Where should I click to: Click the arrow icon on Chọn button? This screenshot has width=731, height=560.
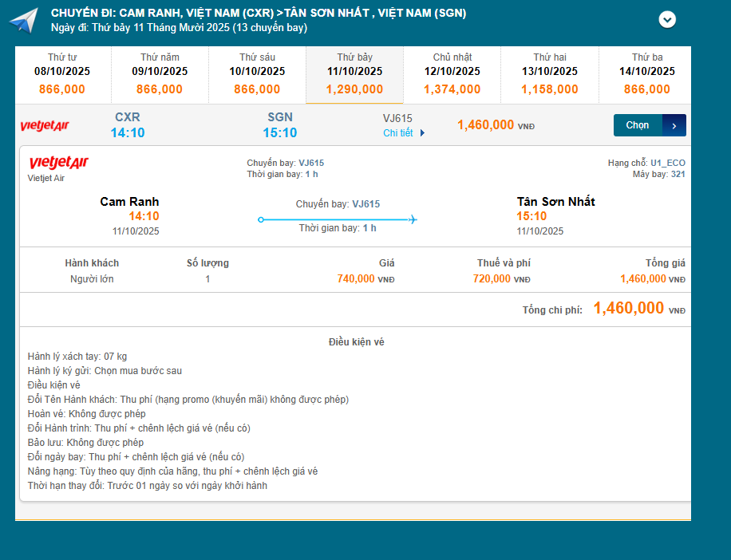pos(674,125)
